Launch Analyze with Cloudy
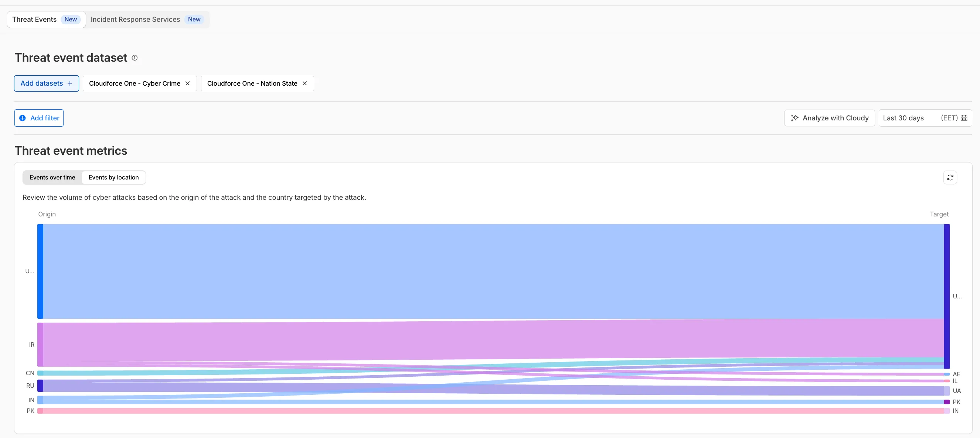 coord(829,118)
